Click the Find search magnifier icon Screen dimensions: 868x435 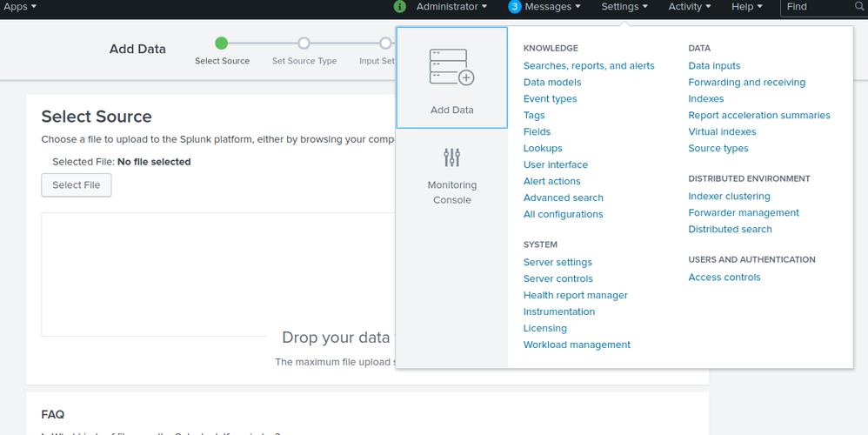tap(858, 7)
